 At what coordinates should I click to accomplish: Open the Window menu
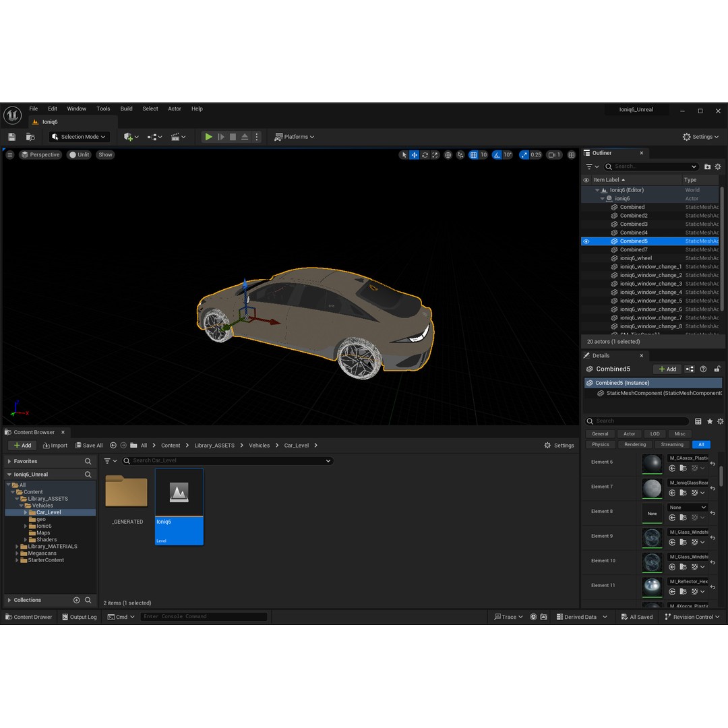pyautogui.click(x=77, y=109)
